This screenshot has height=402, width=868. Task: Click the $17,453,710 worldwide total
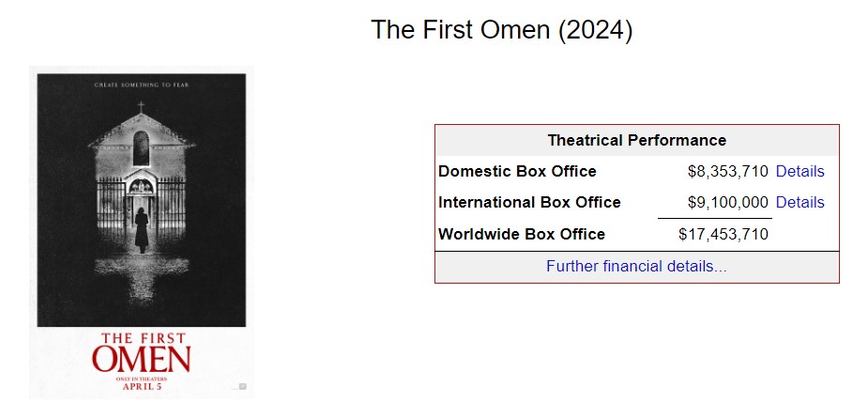click(723, 234)
